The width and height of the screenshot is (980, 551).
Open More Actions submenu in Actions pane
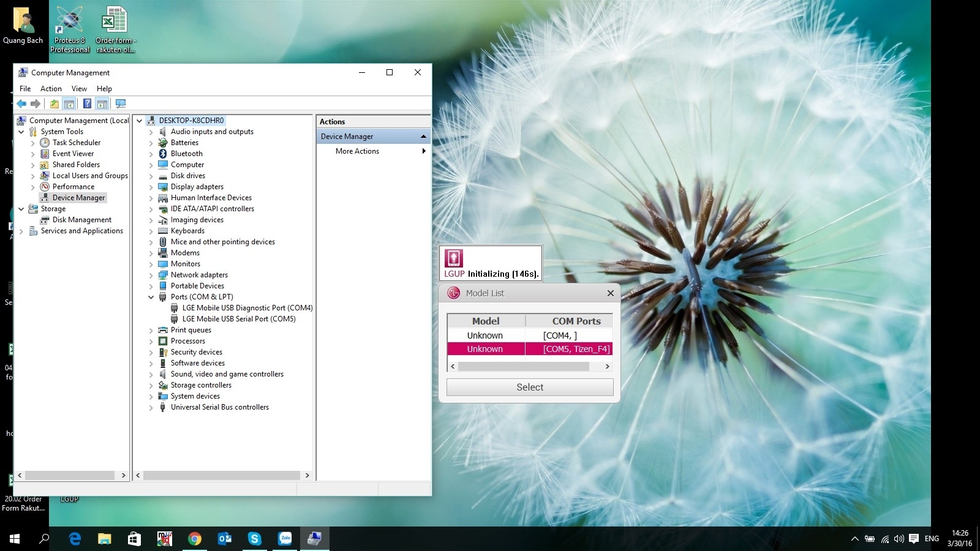(357, 151)
